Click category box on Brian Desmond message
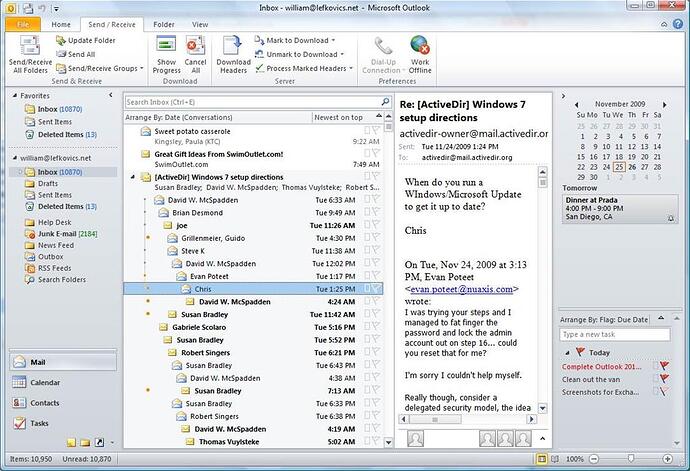 [367, 212]
